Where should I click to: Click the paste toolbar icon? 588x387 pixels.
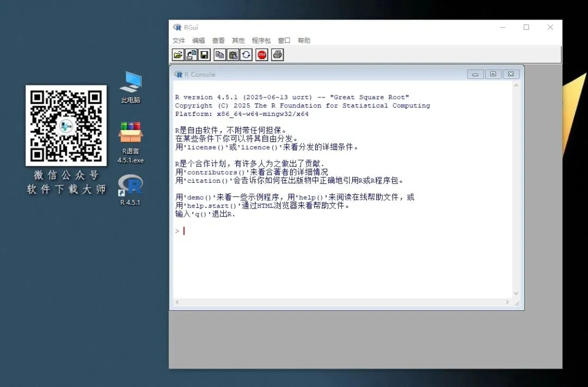[x=233, y=55]
